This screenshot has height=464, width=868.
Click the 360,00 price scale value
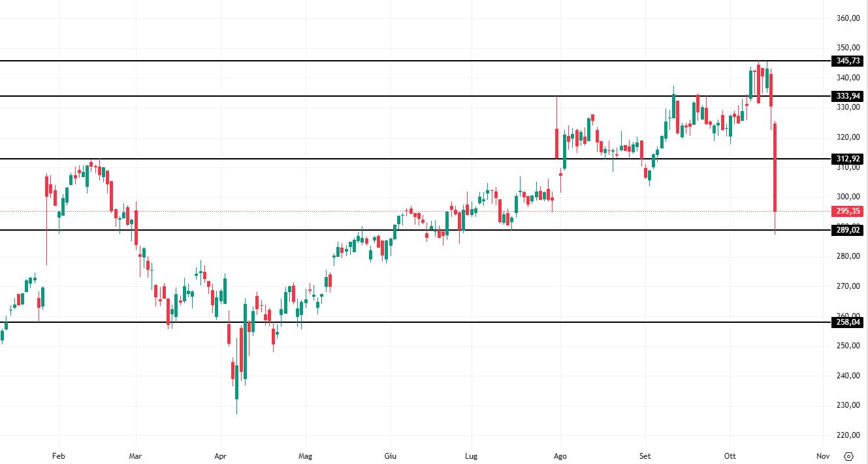pos(848,18)
